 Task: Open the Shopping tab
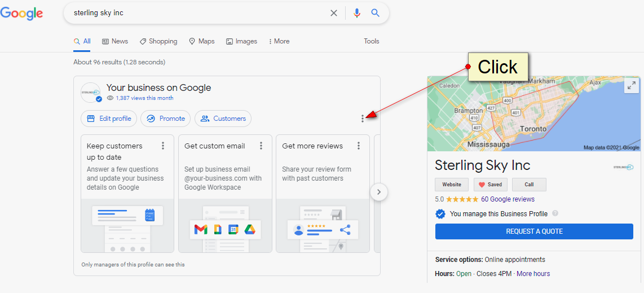pos(158,41)
